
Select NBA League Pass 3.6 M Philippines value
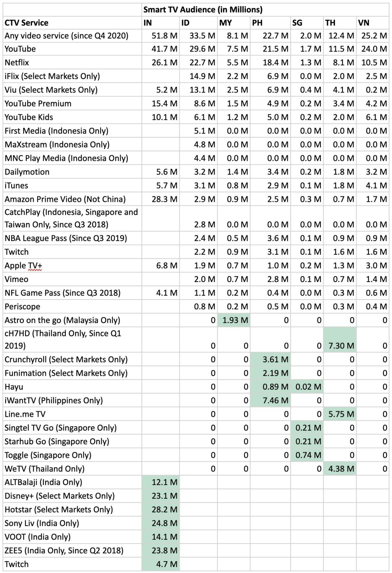[270, 238]
